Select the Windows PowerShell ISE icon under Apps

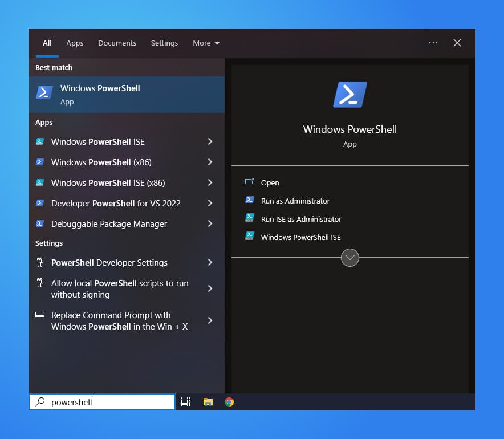39,141
